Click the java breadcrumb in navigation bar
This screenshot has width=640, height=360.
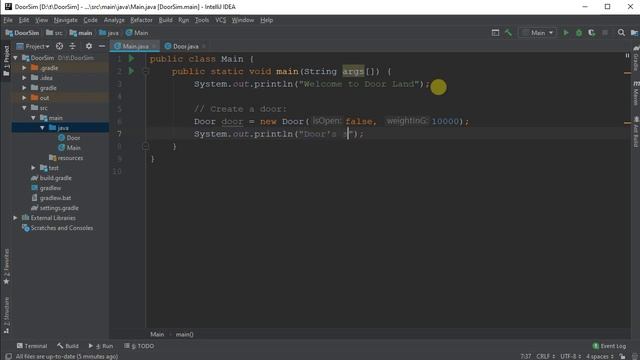[109, 33]
